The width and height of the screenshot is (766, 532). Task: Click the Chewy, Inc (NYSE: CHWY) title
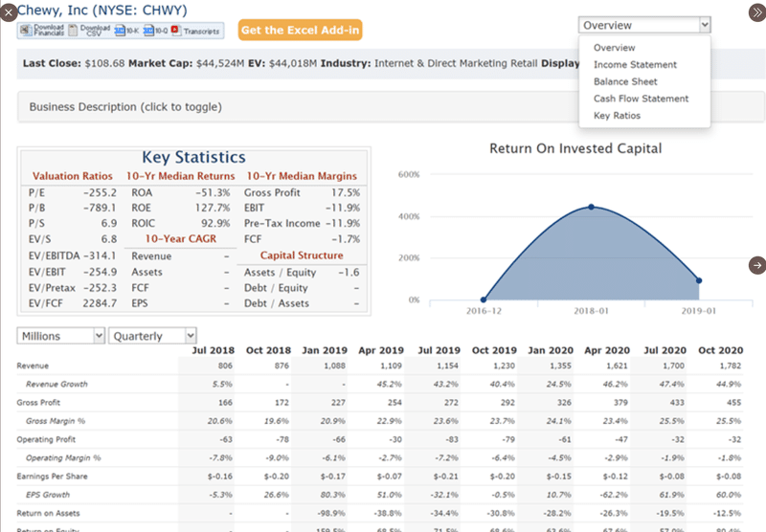[101, 10]
